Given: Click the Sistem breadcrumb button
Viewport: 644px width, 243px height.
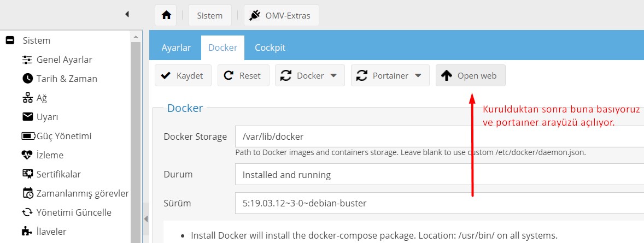Looking at the screenshot, I should point(210,16).
